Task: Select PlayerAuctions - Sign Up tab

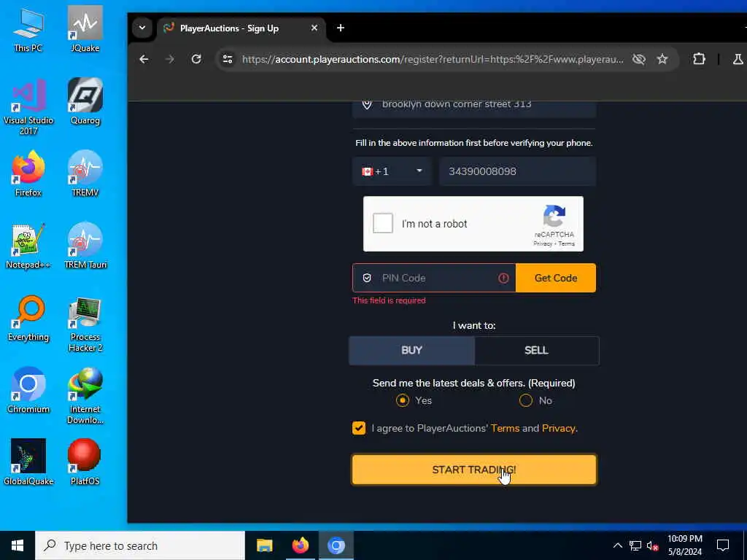Action: coord(241,28)
